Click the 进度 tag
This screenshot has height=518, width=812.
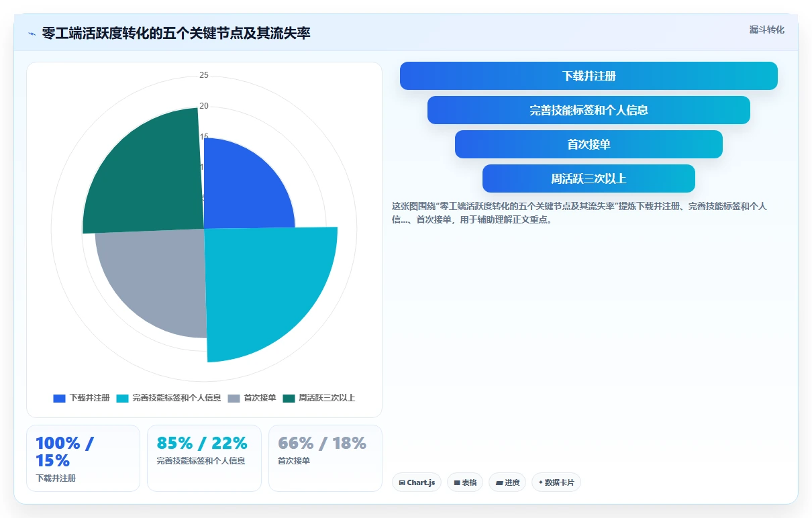[x=507, y=482]
